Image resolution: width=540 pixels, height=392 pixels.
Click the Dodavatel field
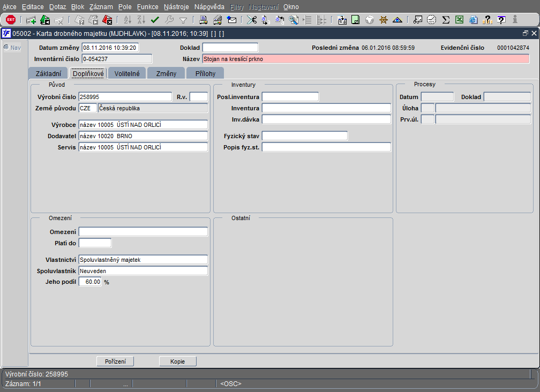pos(143,136)
